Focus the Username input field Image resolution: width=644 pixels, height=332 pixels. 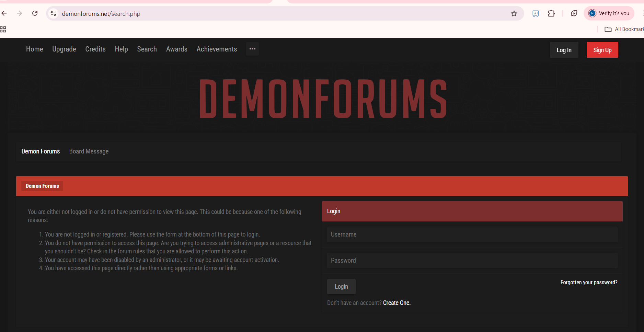472,234
